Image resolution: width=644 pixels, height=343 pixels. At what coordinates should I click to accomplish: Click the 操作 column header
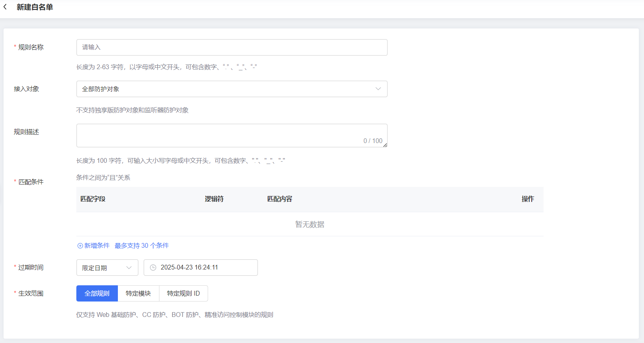coord(528,199)
